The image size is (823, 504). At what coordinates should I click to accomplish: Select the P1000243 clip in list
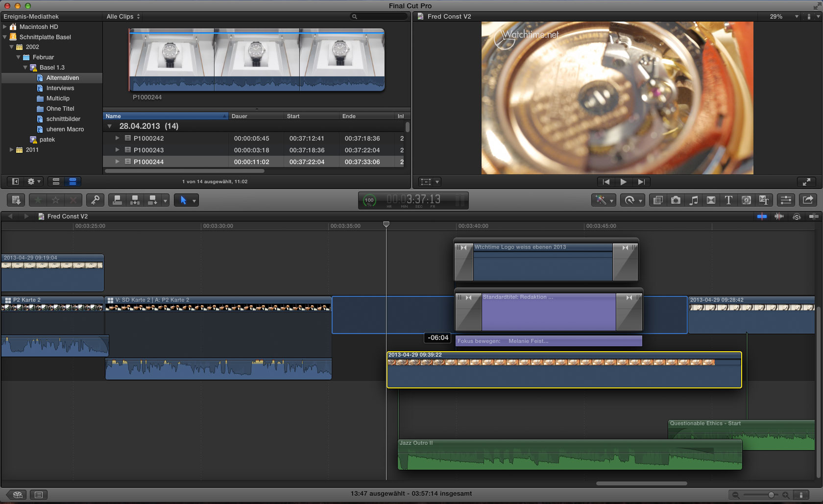coord(148,150)
